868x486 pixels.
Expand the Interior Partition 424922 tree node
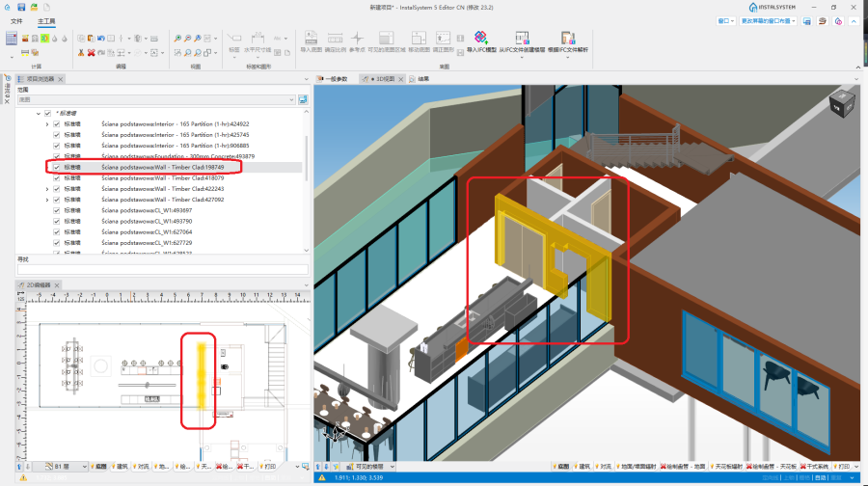pyautogui.click(x=47, y=124)
